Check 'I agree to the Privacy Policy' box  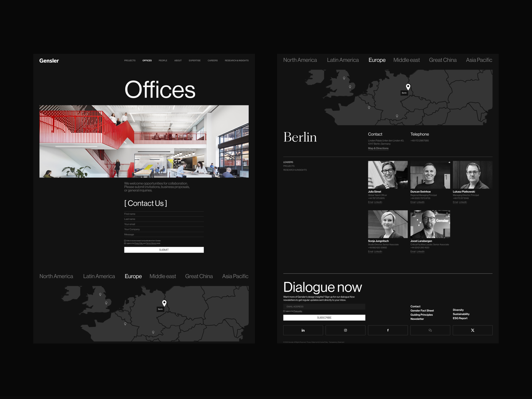click(x=125, y=243)
